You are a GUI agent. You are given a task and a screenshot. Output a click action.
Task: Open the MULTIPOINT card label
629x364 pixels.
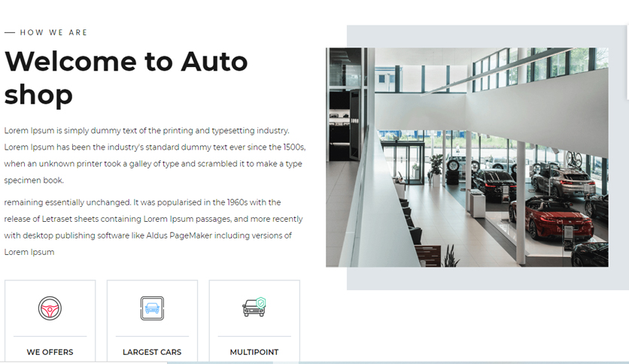point(254,352)
